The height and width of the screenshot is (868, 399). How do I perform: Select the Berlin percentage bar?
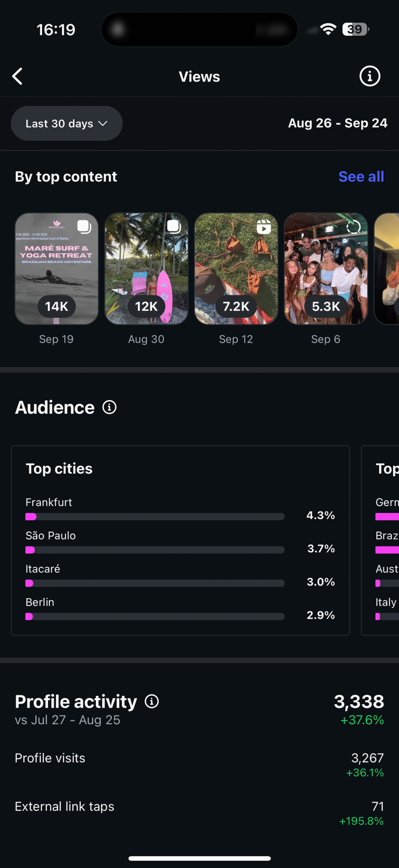[x=155, y=616]
